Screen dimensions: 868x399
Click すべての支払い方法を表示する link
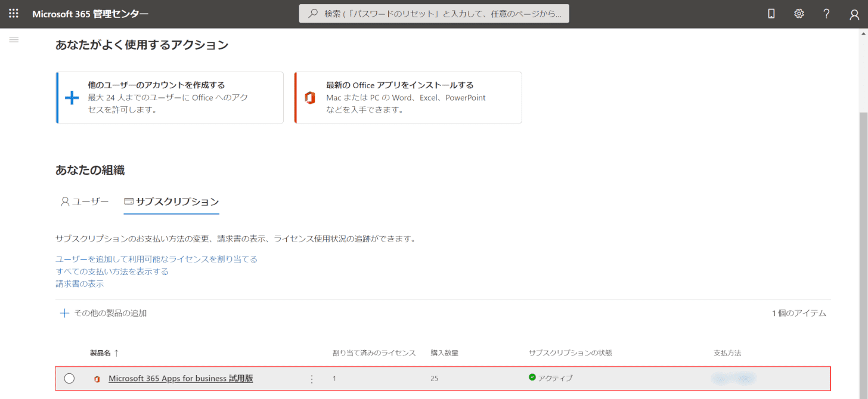coord(112,271)
